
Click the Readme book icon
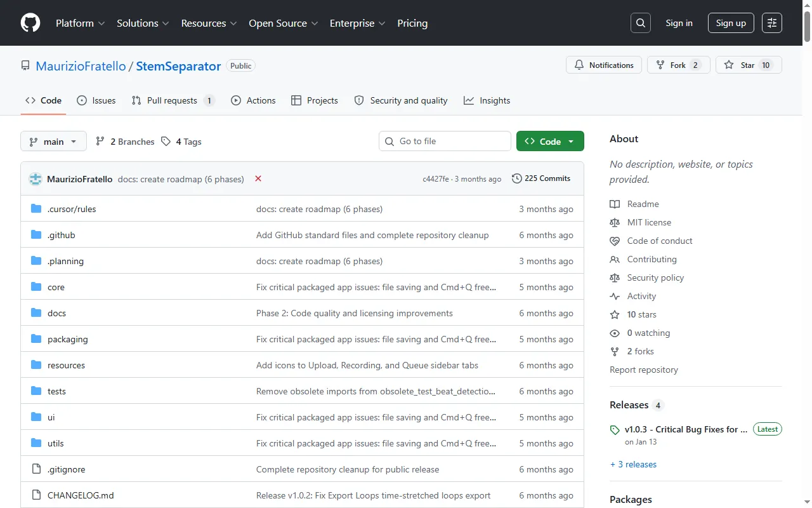615,204
